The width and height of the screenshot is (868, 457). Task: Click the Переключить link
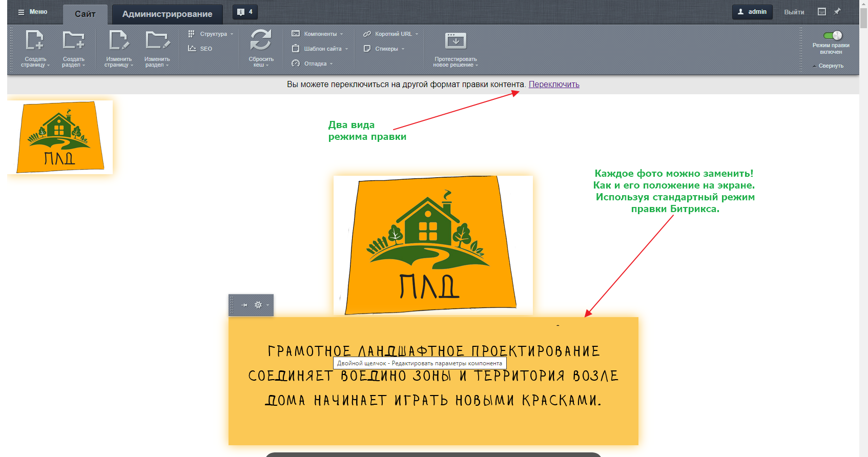point(553,85)
